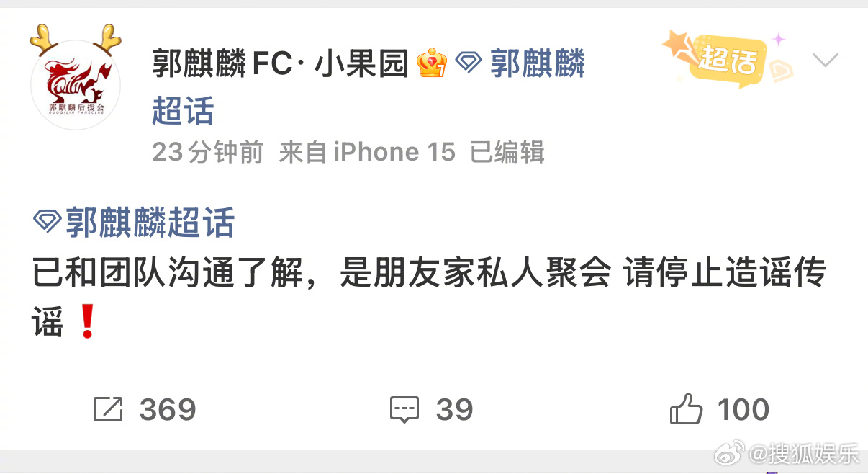
Task: Click the crown membership badge icon
Action: point(432,63)
